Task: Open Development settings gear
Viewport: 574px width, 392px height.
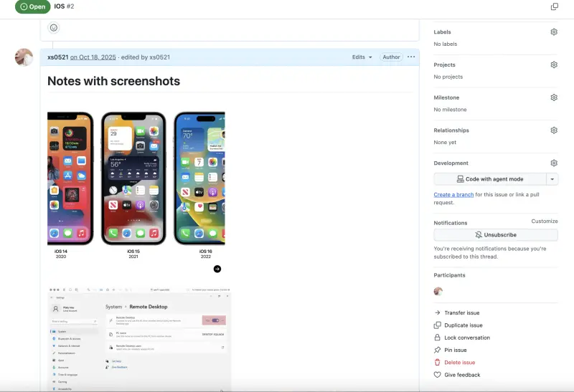Action: click(554, 163)
